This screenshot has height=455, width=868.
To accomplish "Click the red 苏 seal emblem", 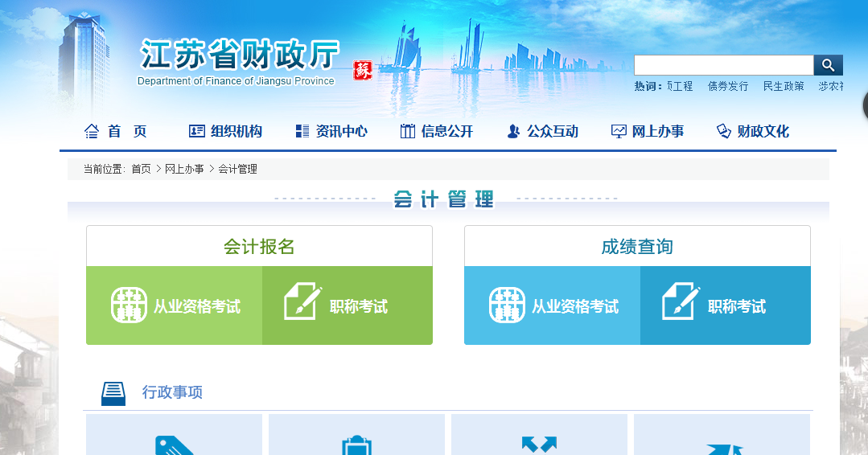I will (x=363, y=70).
